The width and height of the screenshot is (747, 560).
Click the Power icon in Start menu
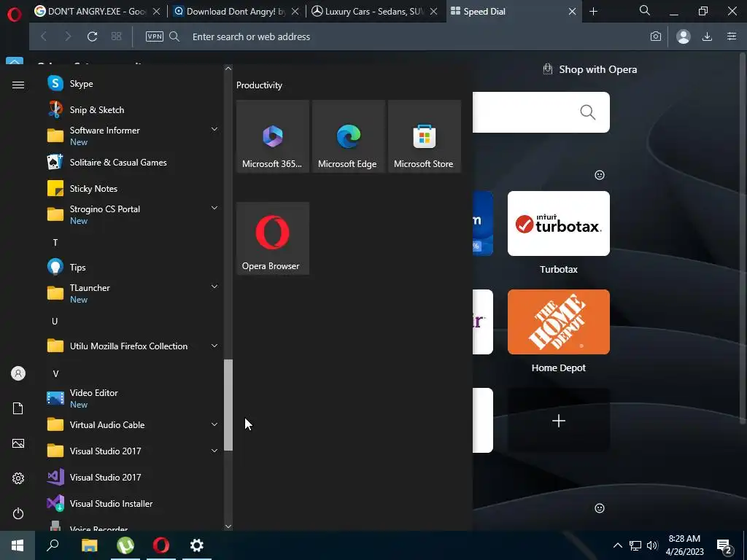[18, 513]
